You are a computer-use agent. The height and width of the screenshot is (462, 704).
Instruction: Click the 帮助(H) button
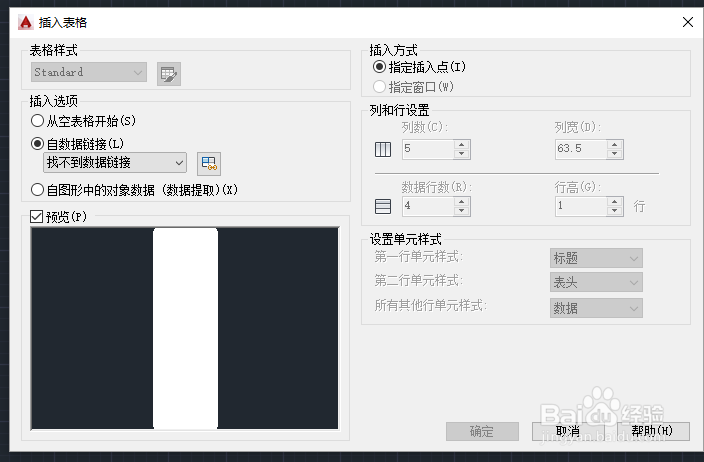coord(653,431)
